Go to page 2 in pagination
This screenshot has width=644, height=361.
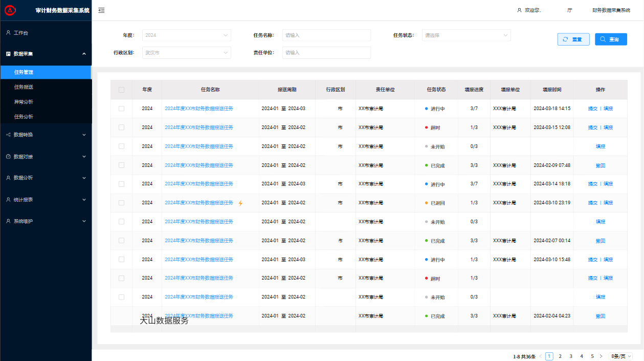coord(560,356)
